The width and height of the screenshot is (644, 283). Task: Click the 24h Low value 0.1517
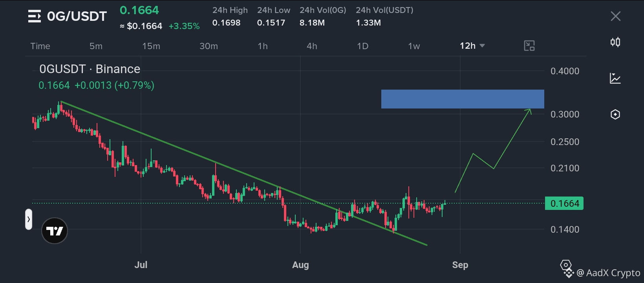tap(271, 23)
